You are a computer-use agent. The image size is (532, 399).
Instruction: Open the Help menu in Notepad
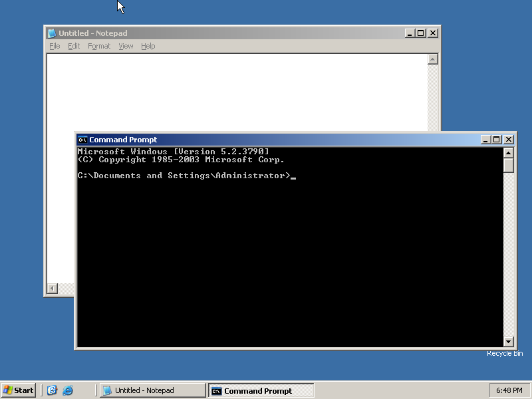pos(148,46)
